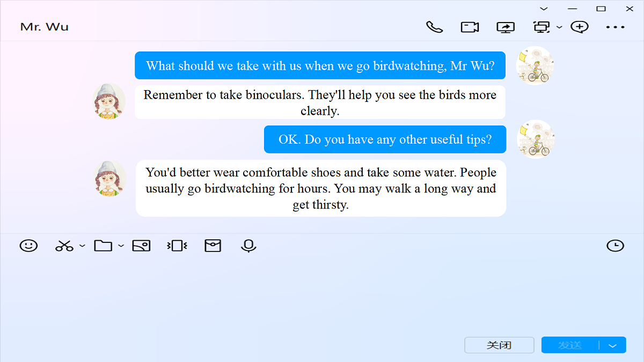Screen dimensions: 644x362
Task: Click the 发送 send button
Action: [x=570, y=345]
